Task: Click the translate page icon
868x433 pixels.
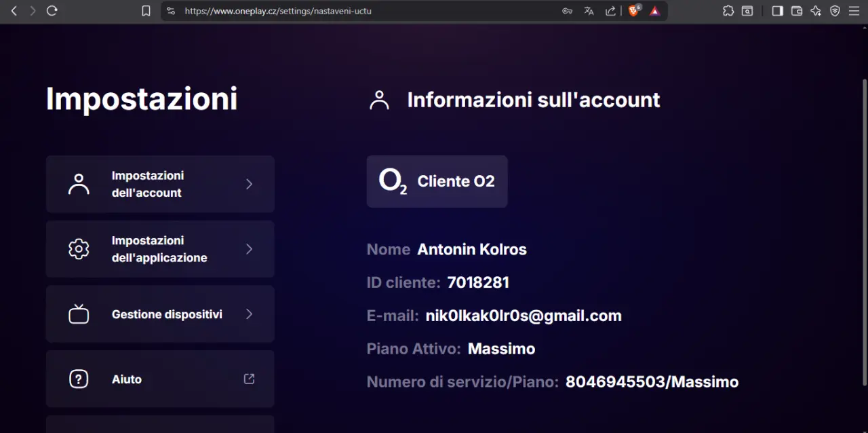Action: (589, 11)
